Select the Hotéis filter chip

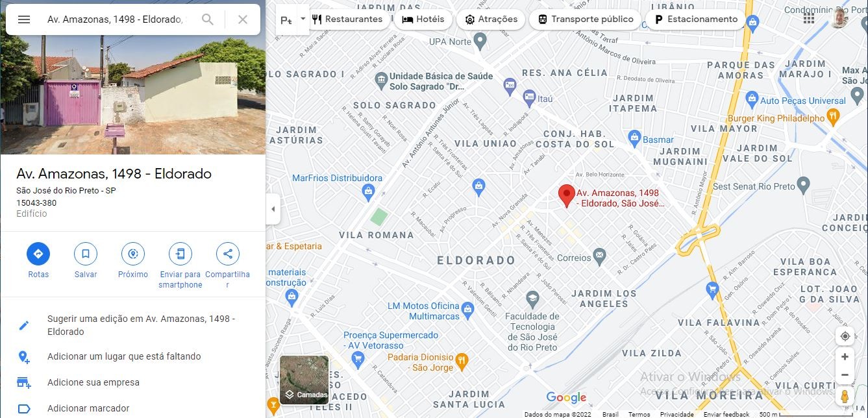pyautogui.click(x=423, y=19)
